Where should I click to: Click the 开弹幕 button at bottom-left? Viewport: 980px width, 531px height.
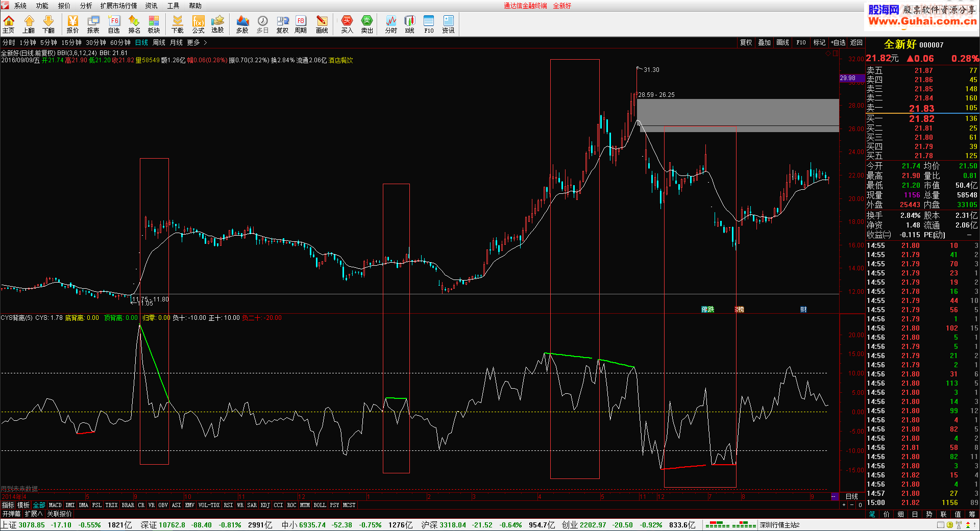coord(11,514)
